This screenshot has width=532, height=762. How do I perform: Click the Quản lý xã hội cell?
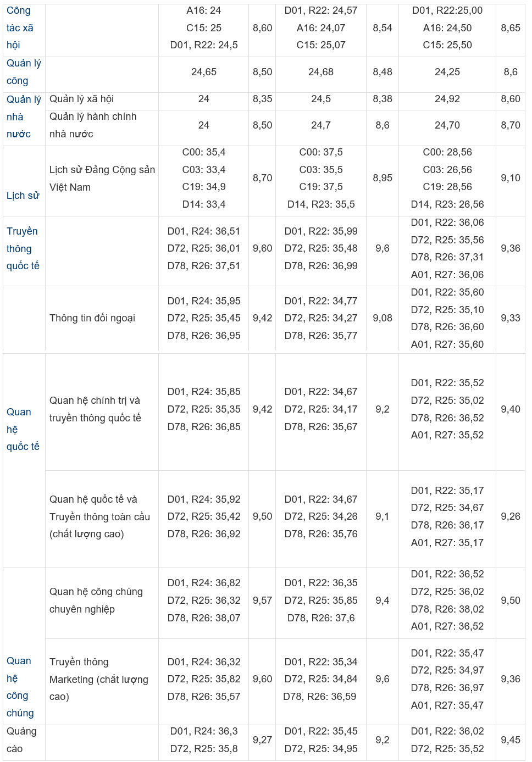click(81, 99)
